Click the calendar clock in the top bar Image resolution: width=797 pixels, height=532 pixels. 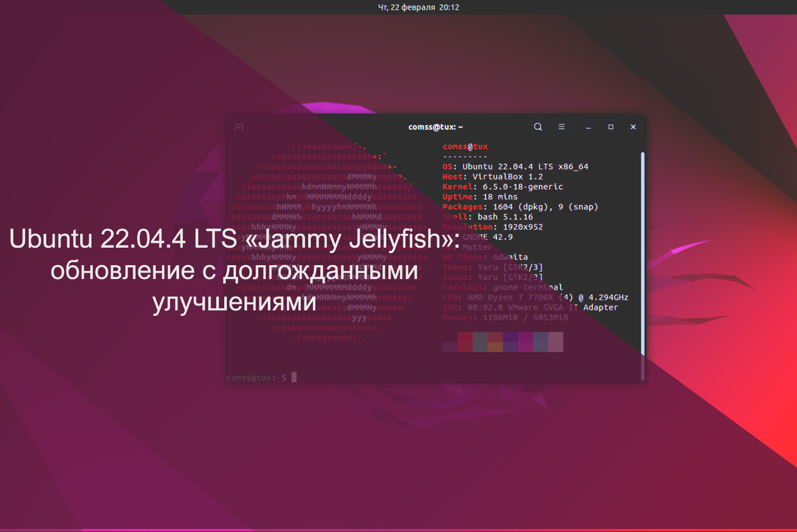coord(420,7)
